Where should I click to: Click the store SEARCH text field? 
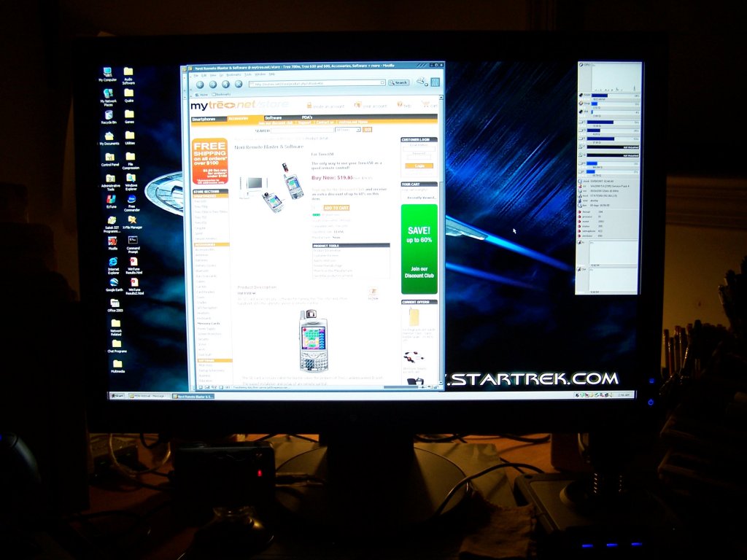tap(302, 130)
